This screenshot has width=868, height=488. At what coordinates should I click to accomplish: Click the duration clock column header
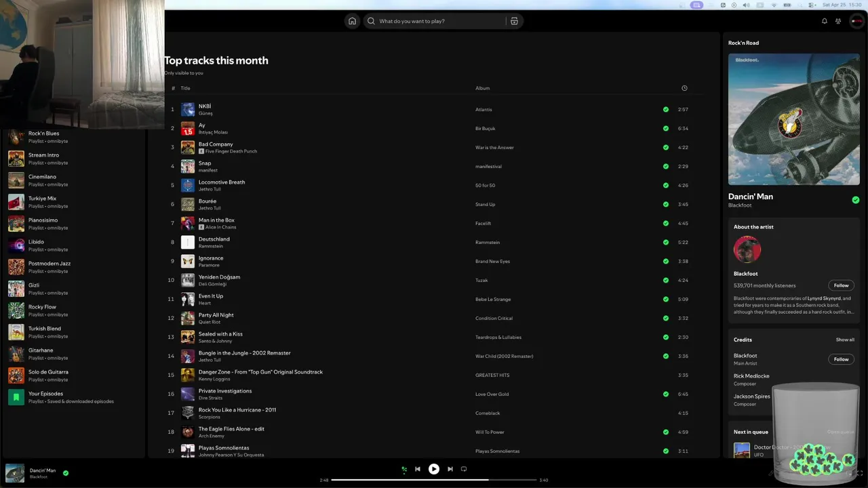click(684, 88)
